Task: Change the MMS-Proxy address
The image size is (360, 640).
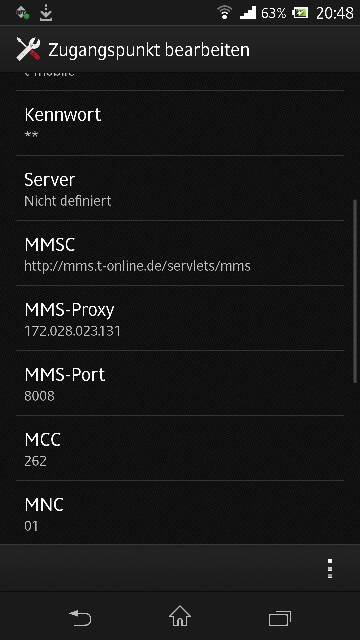Action: coord(180,318)
